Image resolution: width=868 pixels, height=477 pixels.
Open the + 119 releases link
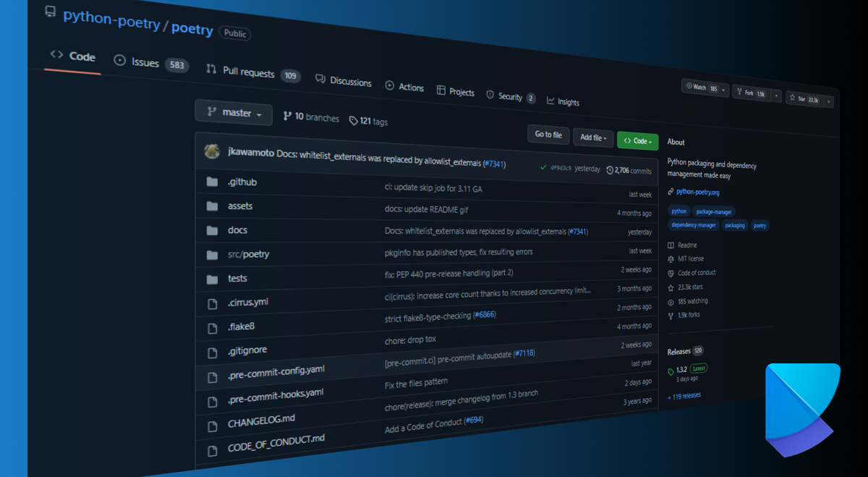(684, 395)
